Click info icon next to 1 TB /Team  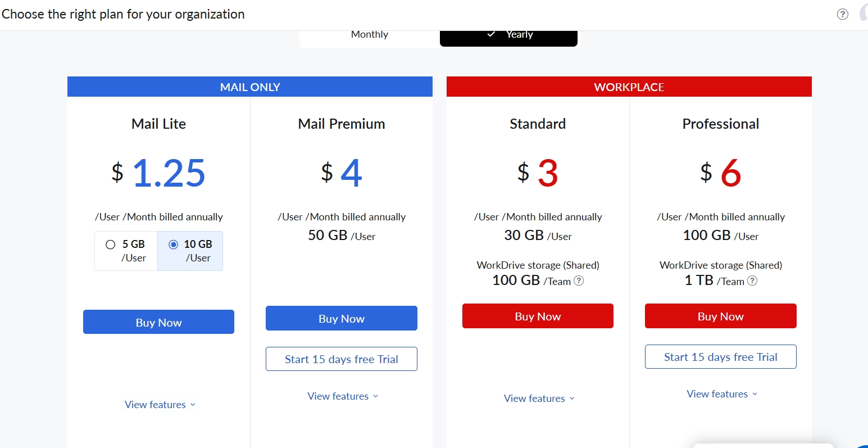(x=752, y=280)
